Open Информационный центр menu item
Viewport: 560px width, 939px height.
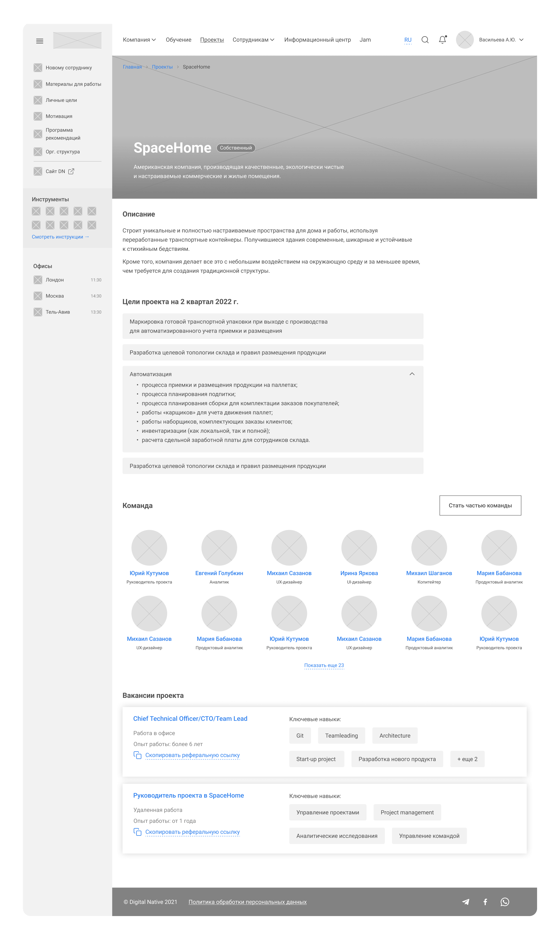pos(317,40)
